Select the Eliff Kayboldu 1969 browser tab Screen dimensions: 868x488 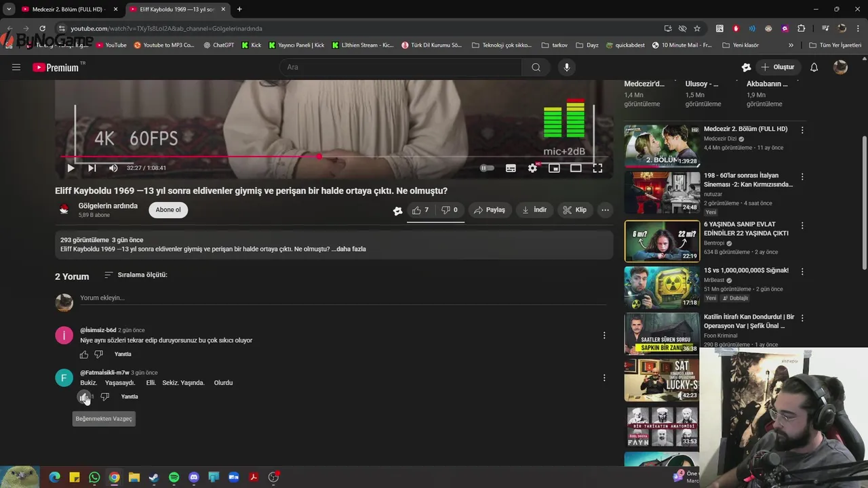point(176,9)
